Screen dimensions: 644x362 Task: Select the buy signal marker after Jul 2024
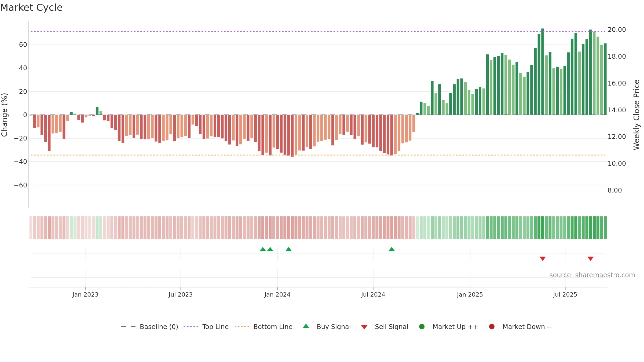(x=391, y=249)
